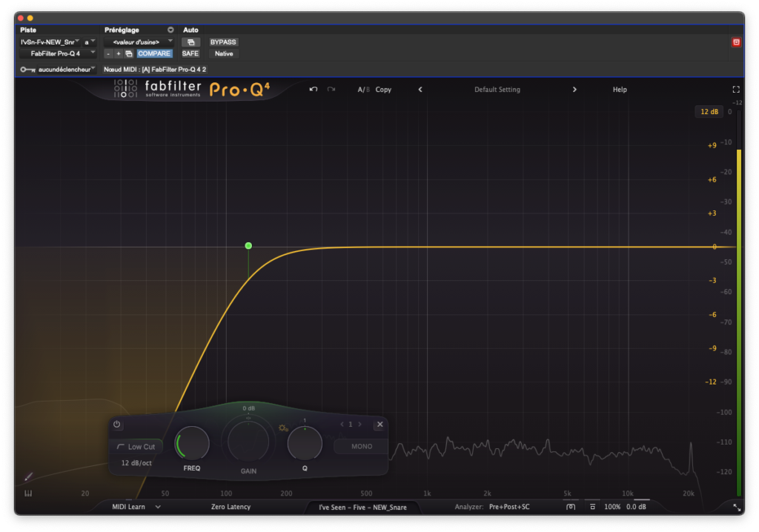The image size is (759, 532).
Task: Open the IvSn-Fv-NEW_Snr track selector
Action: pos(50,42)
